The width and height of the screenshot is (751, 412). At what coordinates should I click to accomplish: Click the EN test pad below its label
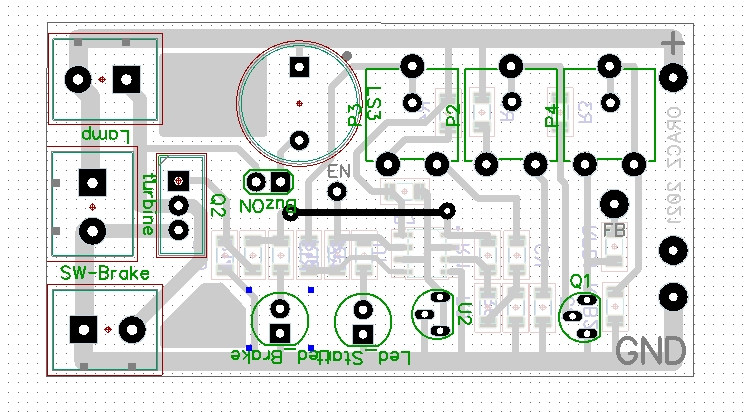337,192
